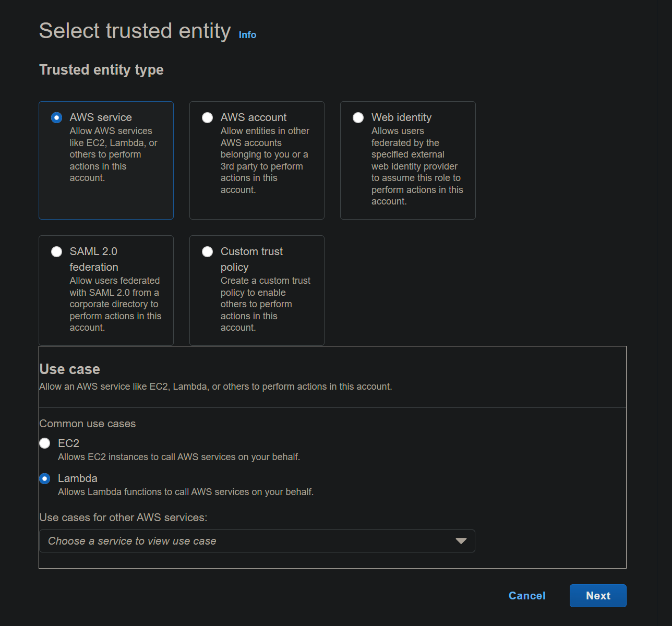
Task: Click the EC2 use case label text
Action: pyautogui.click(x=68, y=443)
